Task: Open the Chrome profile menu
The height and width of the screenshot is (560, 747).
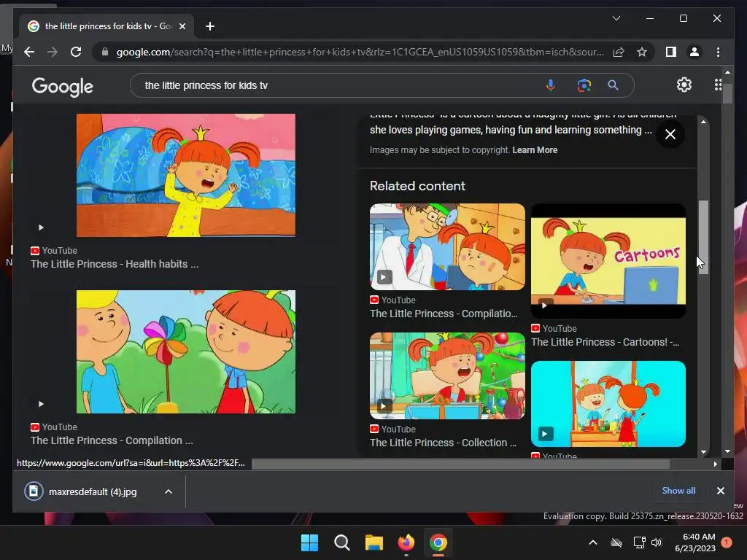Action: [694, 52]
